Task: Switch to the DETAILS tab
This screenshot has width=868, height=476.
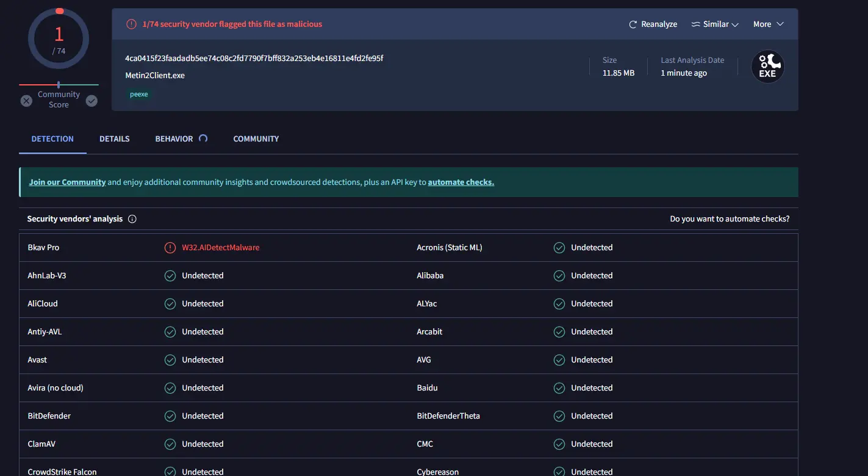Action: (x=115, y=139)
